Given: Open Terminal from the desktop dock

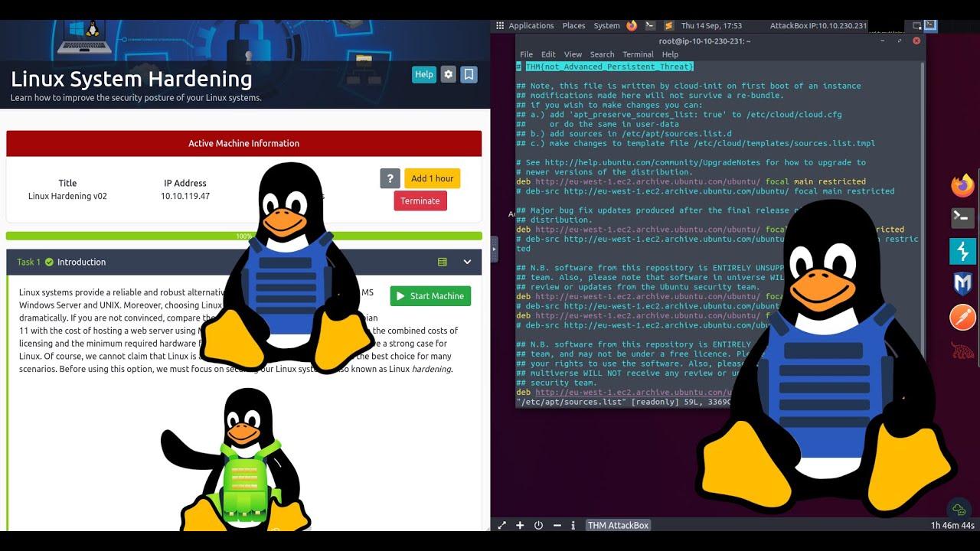Looking at the screenshot, I should point(962,218).
